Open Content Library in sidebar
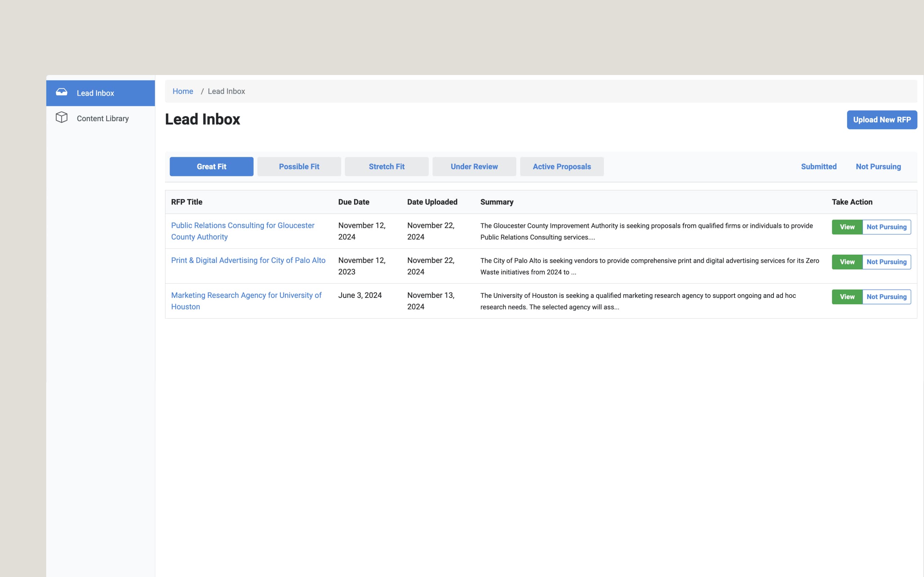The height and width of the screenshot is (577, 924). point(103,119)
